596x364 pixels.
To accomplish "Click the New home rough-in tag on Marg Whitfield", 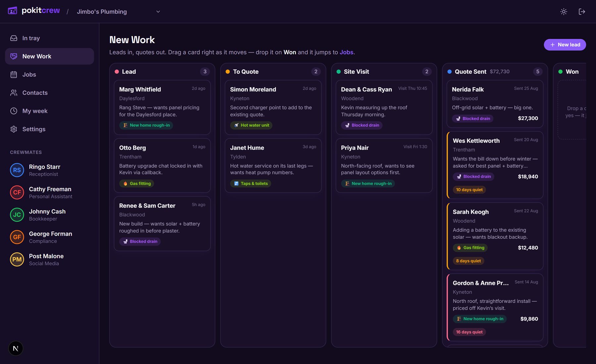I will (146, 125).
